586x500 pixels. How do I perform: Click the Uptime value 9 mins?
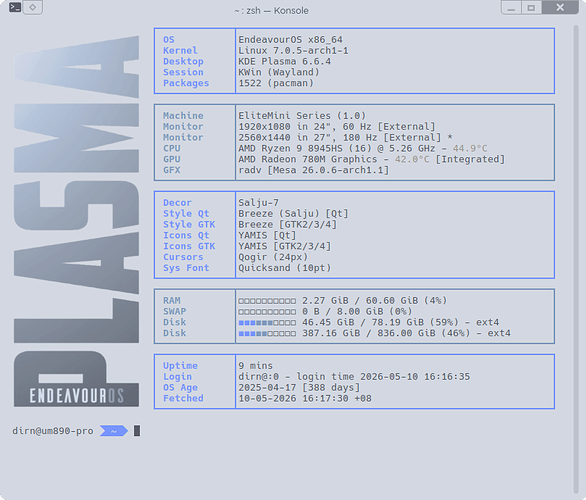(256, 365)
